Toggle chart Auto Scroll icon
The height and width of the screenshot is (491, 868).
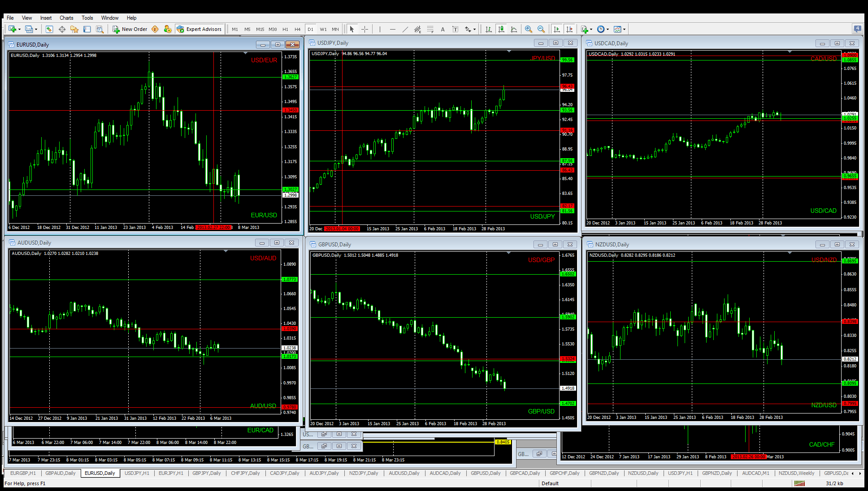coord(557,29)
